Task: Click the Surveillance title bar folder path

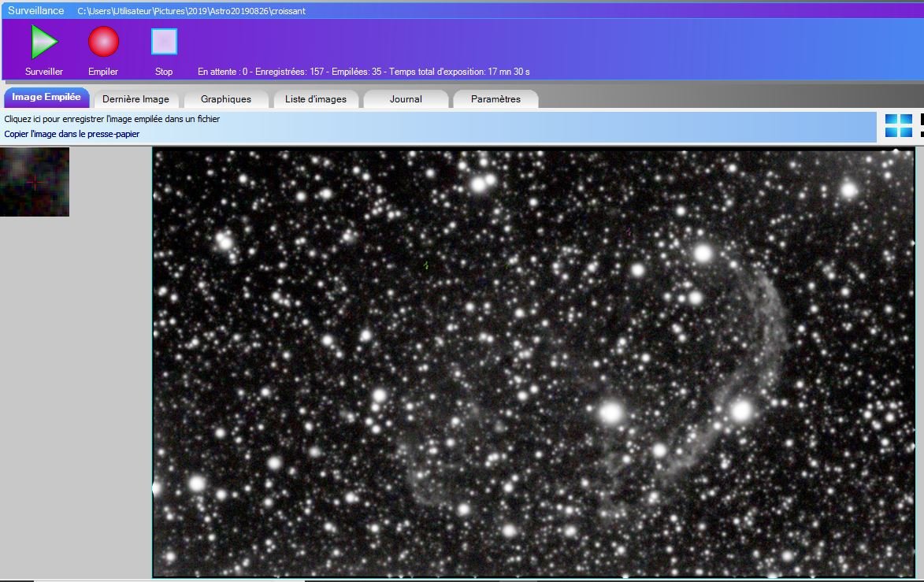Action: pos(191,10)
